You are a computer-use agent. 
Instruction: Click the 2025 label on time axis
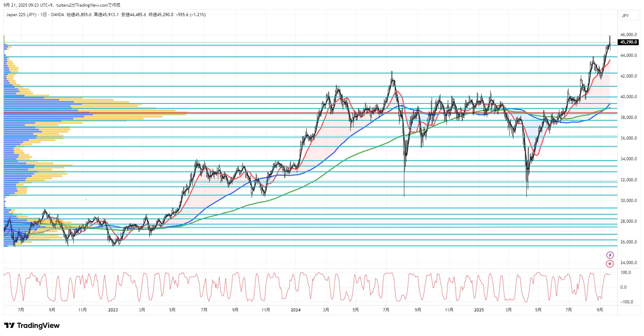click(479, 310)
